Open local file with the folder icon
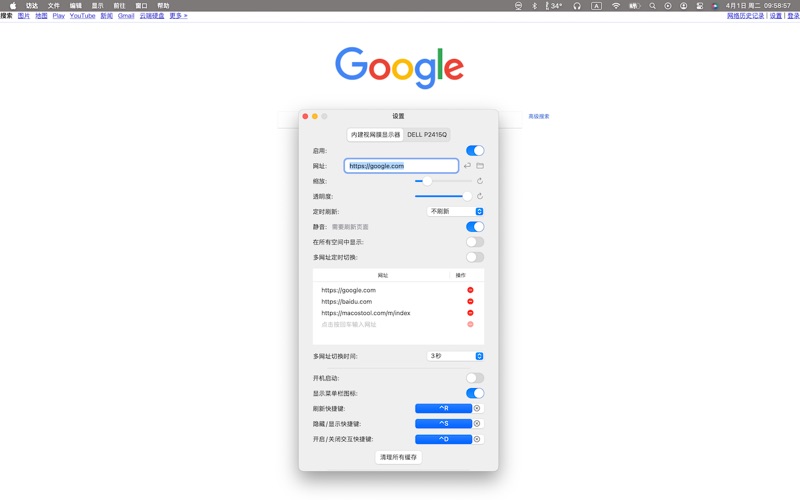Viewport: 800px width, 500px height. (480, 166)
